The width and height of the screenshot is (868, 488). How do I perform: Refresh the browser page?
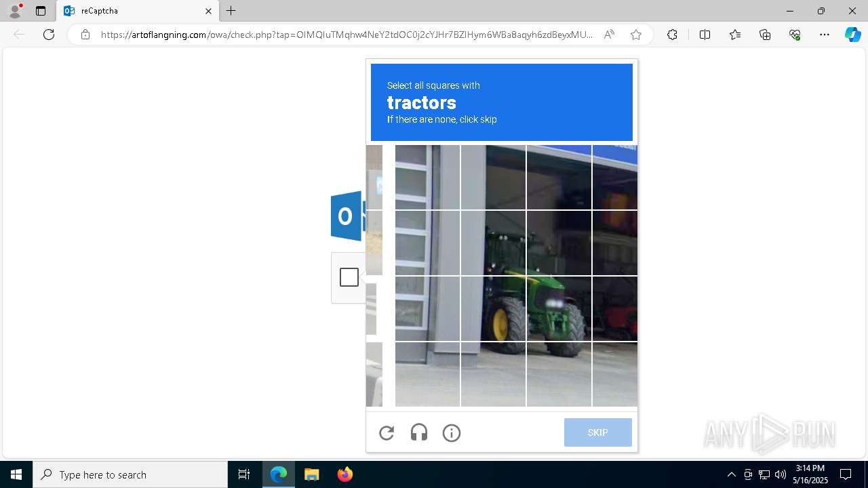49,35
